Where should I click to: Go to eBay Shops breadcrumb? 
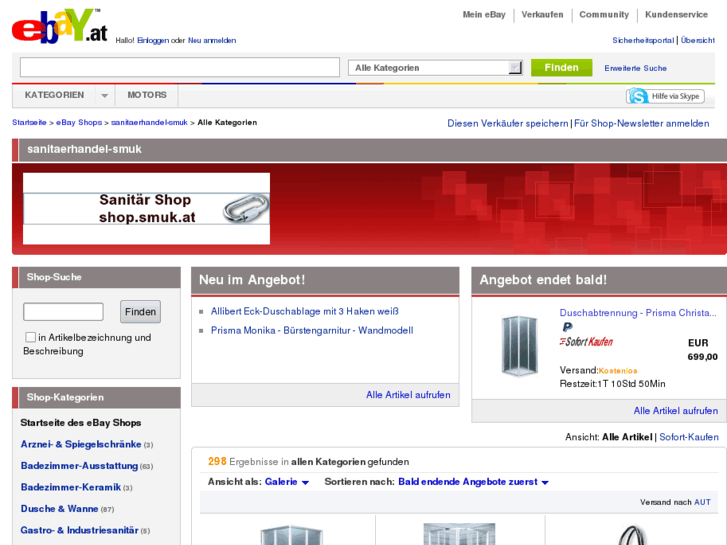pyautogui.click(x=79, y=122)
